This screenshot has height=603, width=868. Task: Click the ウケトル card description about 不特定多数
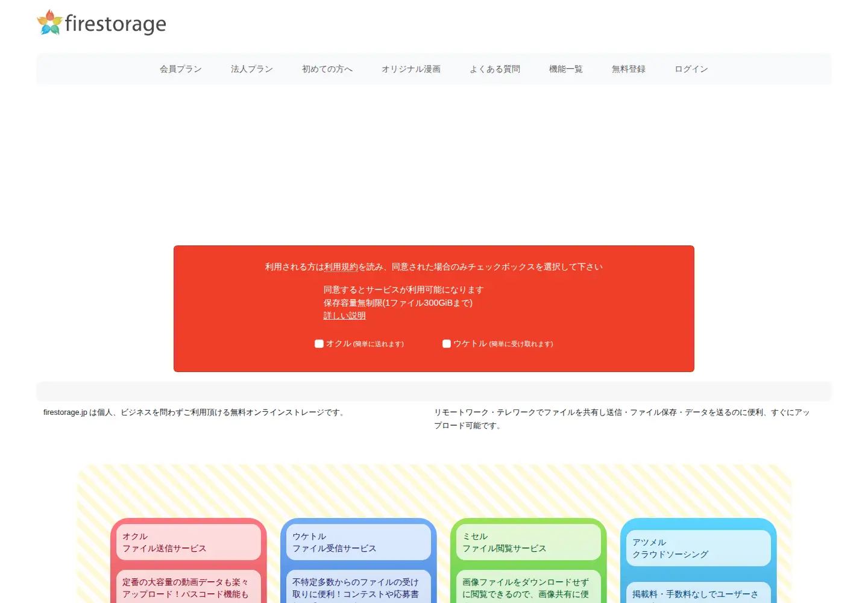(x=359, y=587)
